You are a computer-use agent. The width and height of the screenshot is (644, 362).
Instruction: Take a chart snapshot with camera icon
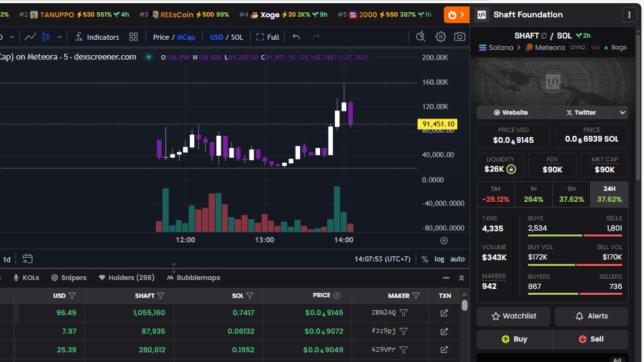(x=460, y=37)
